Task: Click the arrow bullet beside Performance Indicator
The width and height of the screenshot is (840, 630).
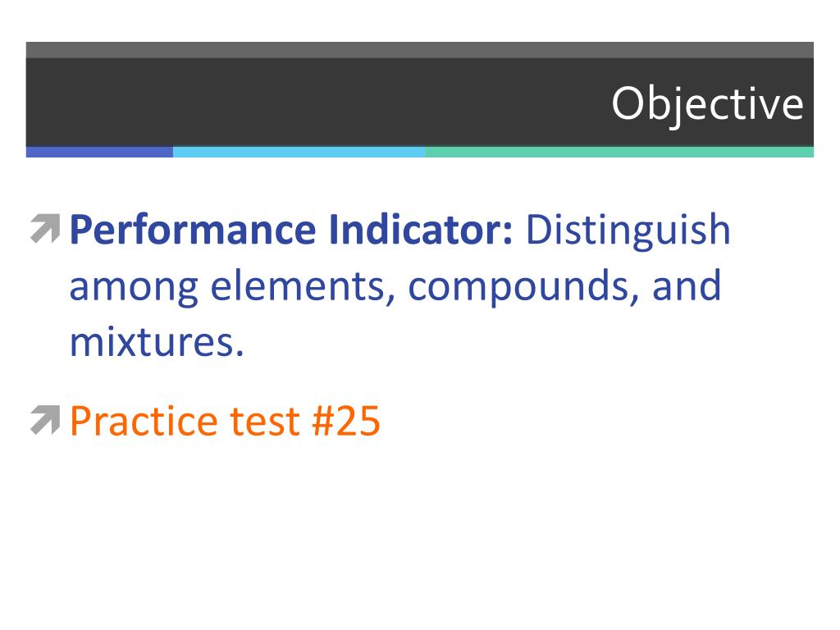Action: [x=45, y=229]
